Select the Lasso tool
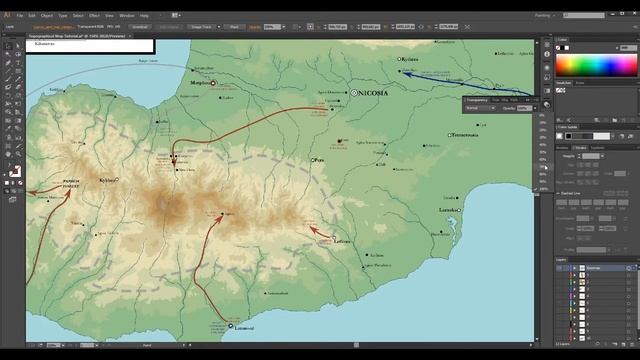 point(18,54)
